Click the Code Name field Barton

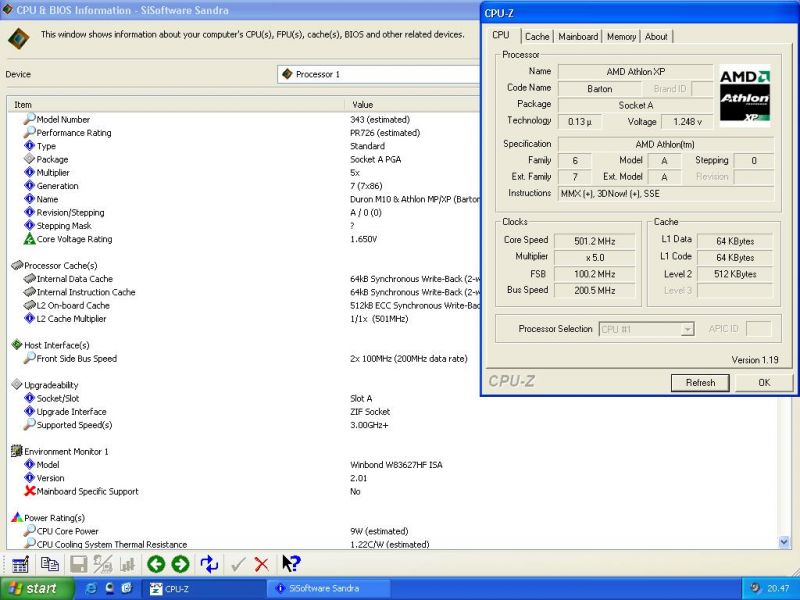coord(599,89)
